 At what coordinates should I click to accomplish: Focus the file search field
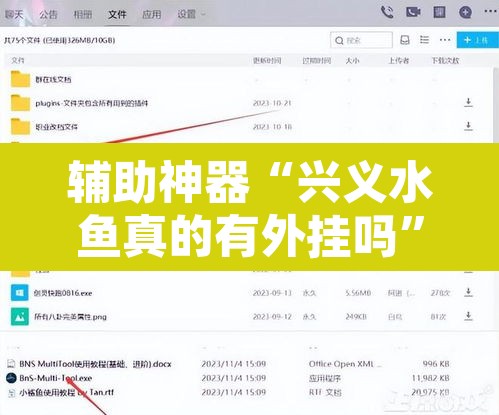(361, 40)
